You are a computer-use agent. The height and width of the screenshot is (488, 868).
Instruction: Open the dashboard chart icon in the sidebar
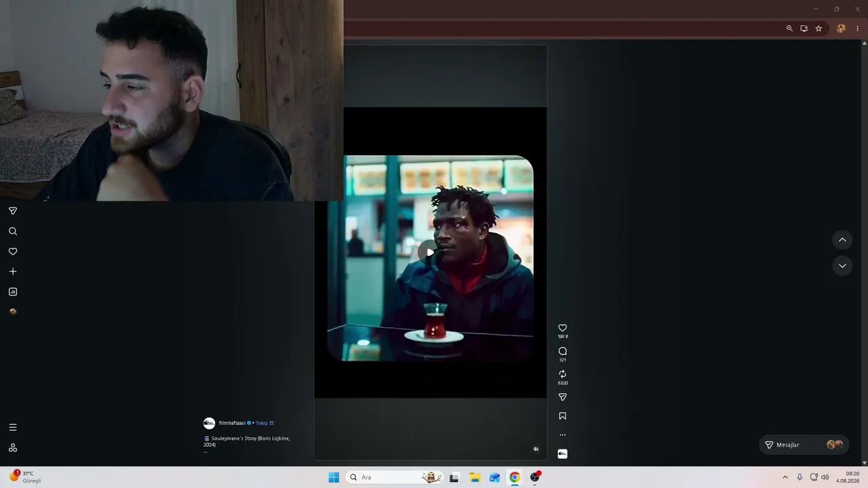point(13,291)
